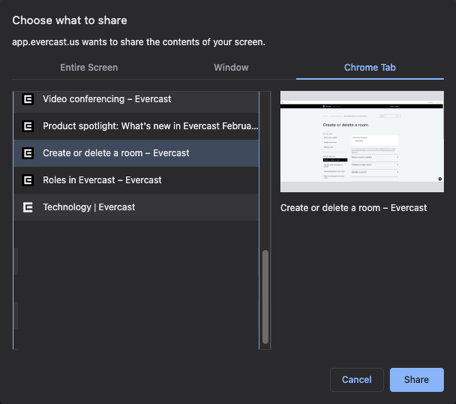Switch to the Entire Screen tab
The image size is (456, 404).
[x=89, y=68]
